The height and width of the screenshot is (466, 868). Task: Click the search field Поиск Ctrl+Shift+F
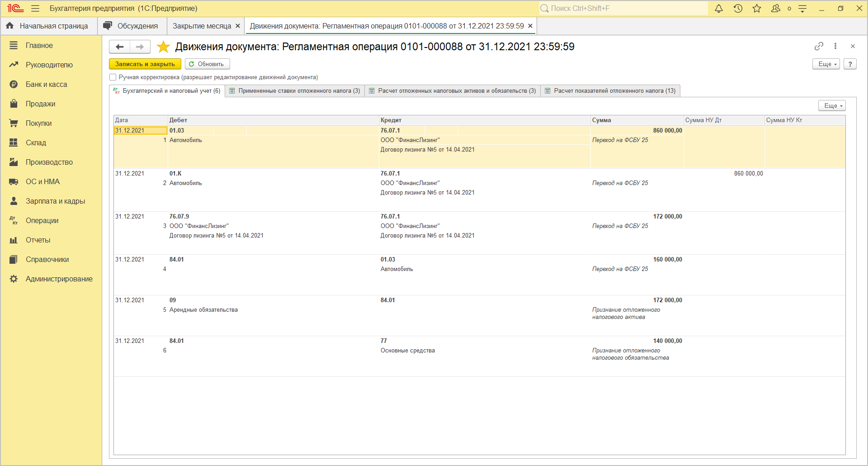point(623,8)
